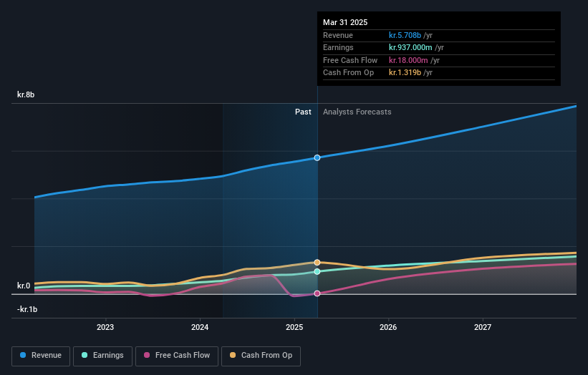
Task: Click the 2026 x-axis label
Action: [388, 327]
